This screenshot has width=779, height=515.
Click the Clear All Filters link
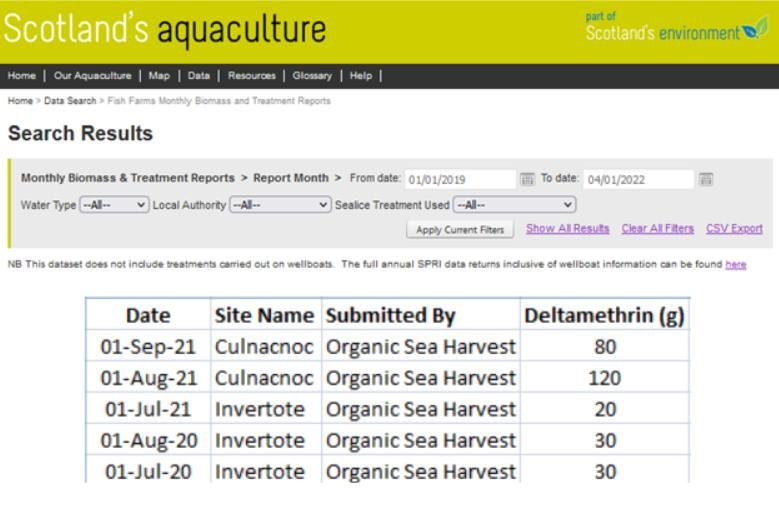[x=657, y=228]
